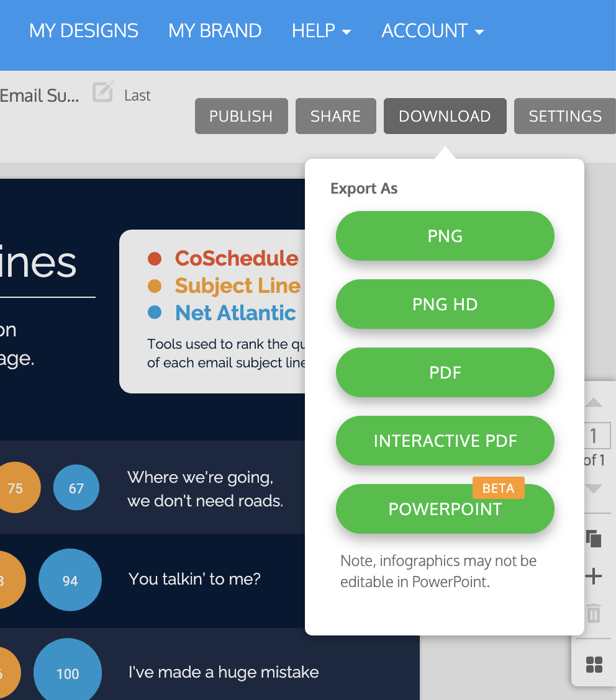
Task: Open the page grid view icon
Action: (x=594, y=665)
